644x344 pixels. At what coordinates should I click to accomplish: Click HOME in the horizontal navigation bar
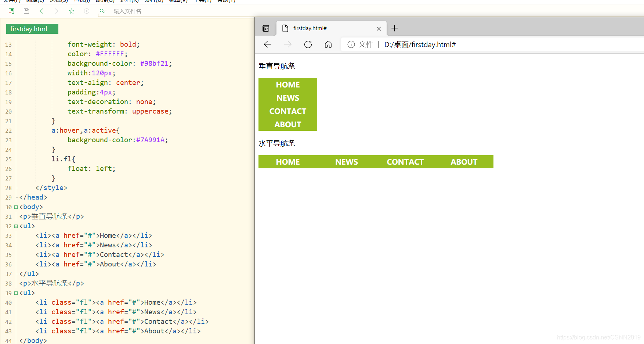pos(288,162)
